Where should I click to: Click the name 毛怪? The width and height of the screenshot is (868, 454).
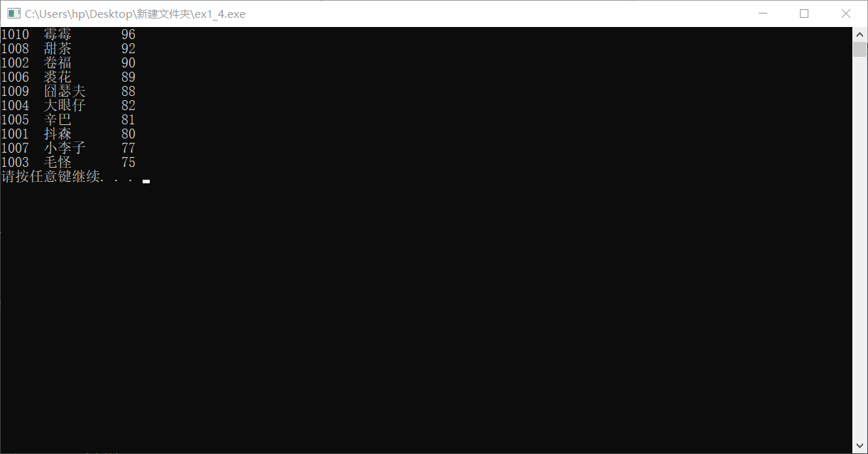point(57,162)
